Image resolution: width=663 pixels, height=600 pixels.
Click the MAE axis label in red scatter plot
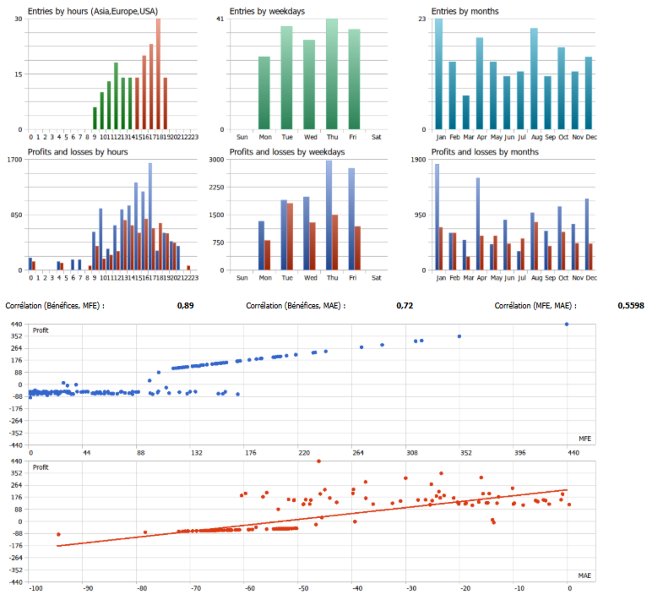click(585, 576)
